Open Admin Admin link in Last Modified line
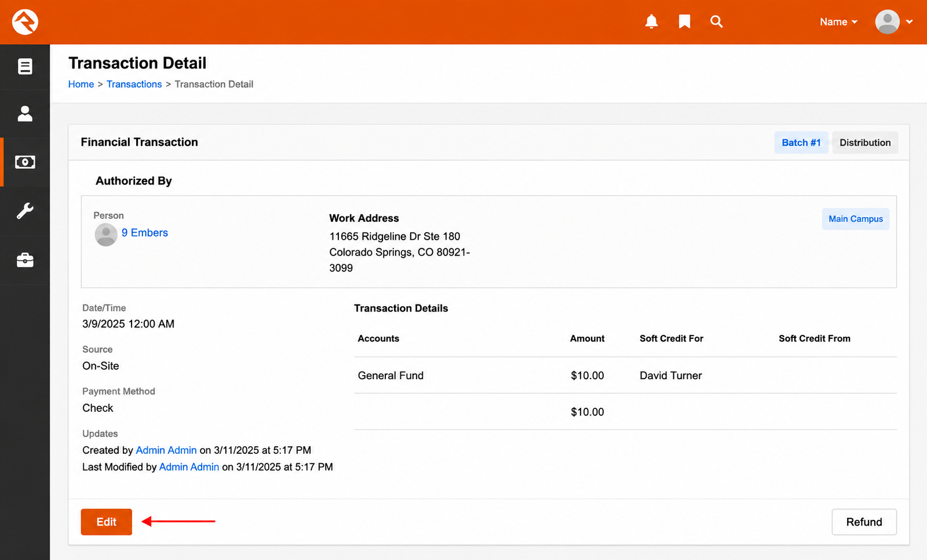 point(189,467)
